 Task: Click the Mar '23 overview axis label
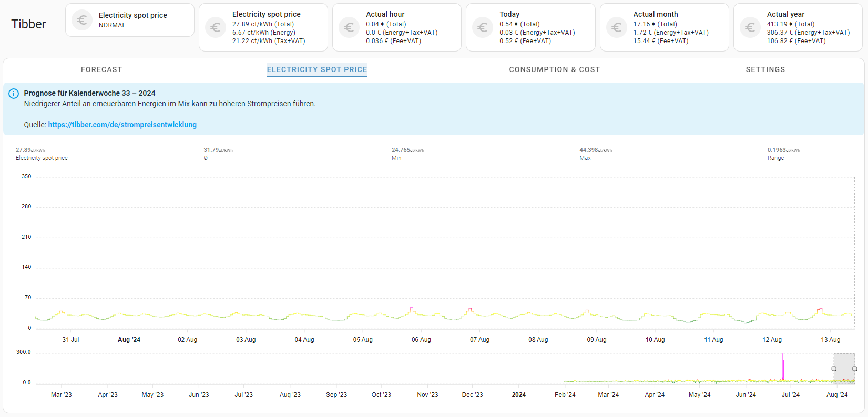coord(62,395)
